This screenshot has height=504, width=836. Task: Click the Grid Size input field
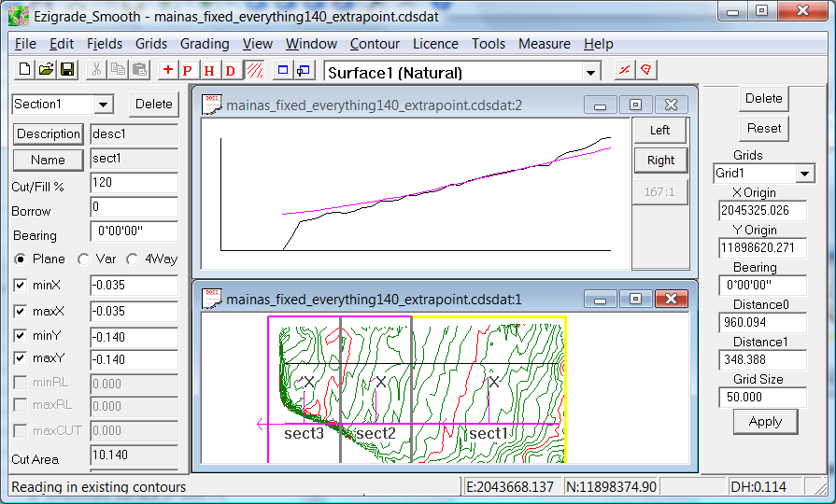click(x=762, y=398)
